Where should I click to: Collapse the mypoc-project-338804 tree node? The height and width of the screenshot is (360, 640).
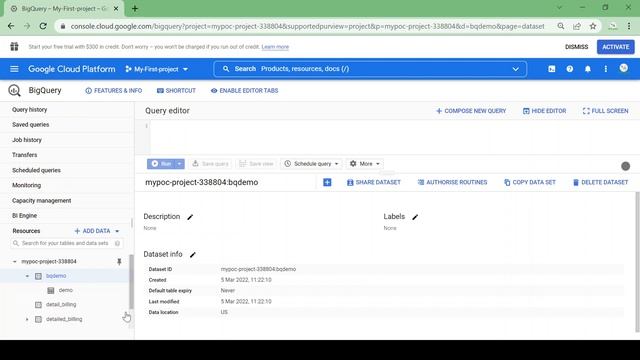(x=15, y=262)
